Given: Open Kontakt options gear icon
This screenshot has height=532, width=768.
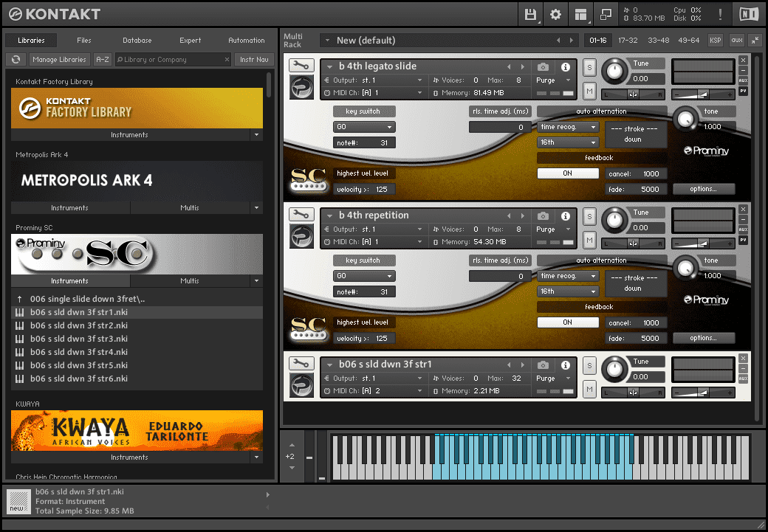Looking at the screenshot, I should tap(555, 14).
